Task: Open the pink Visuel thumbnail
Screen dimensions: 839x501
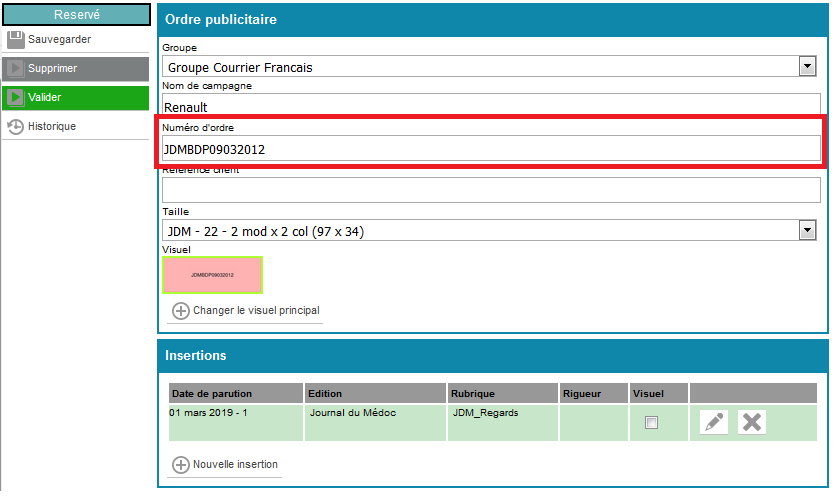Action: pos(212,274)
